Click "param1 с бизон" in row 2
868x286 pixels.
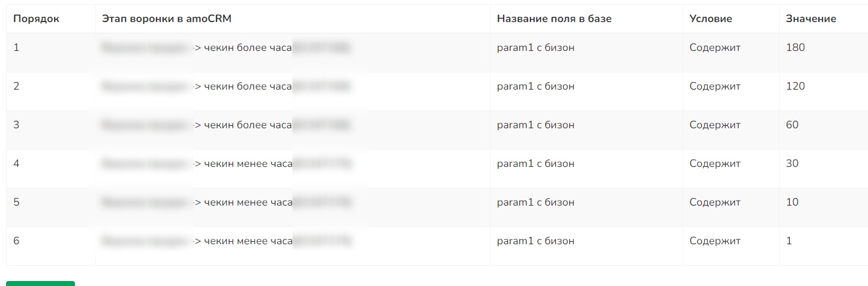(536, 87)
